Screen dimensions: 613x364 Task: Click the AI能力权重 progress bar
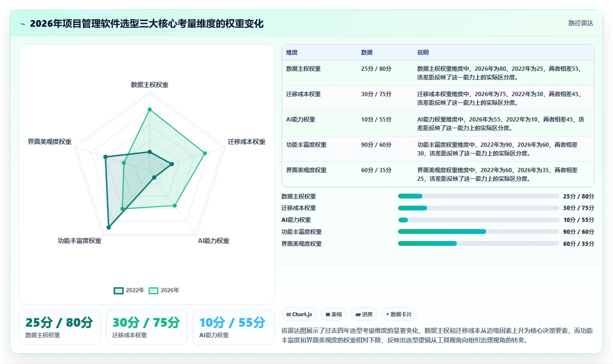(x=478, y=220)
